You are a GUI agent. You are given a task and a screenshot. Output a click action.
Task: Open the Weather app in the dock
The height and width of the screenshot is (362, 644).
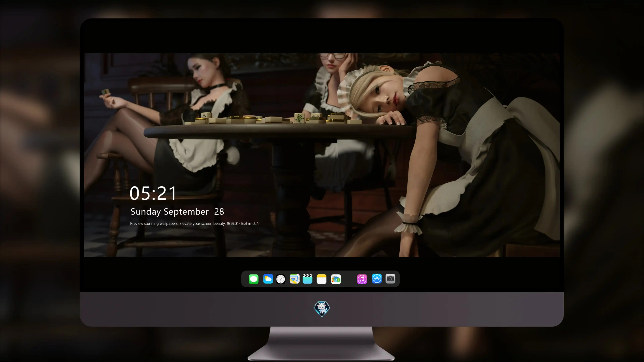click(268, 279)
